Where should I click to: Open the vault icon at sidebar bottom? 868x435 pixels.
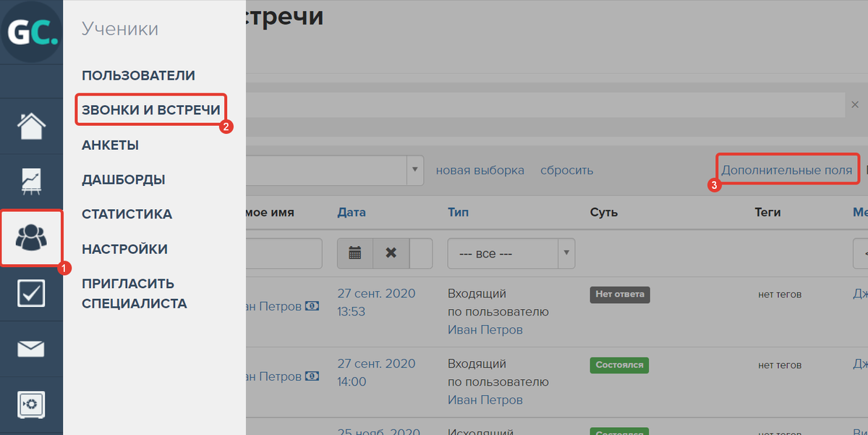pos(30,404)
